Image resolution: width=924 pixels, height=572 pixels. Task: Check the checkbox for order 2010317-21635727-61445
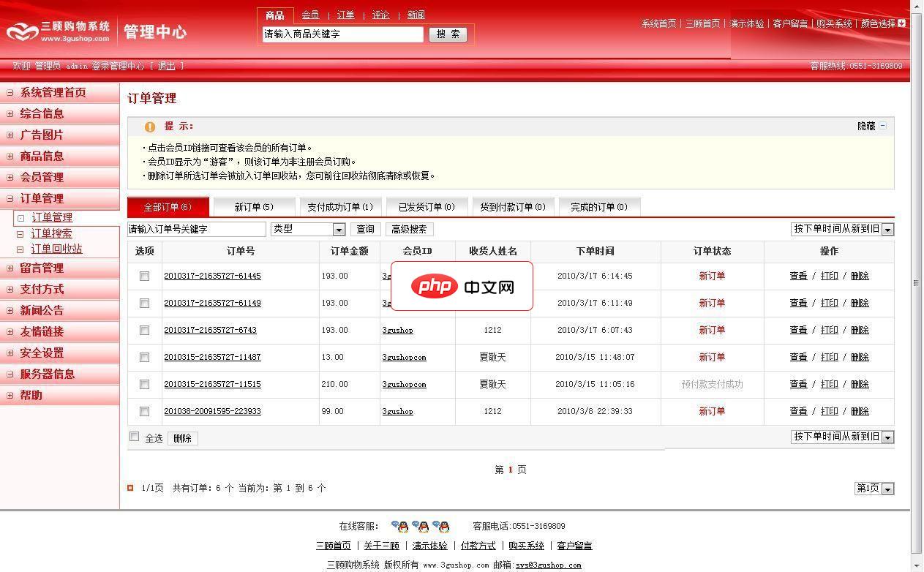(144, 276)
